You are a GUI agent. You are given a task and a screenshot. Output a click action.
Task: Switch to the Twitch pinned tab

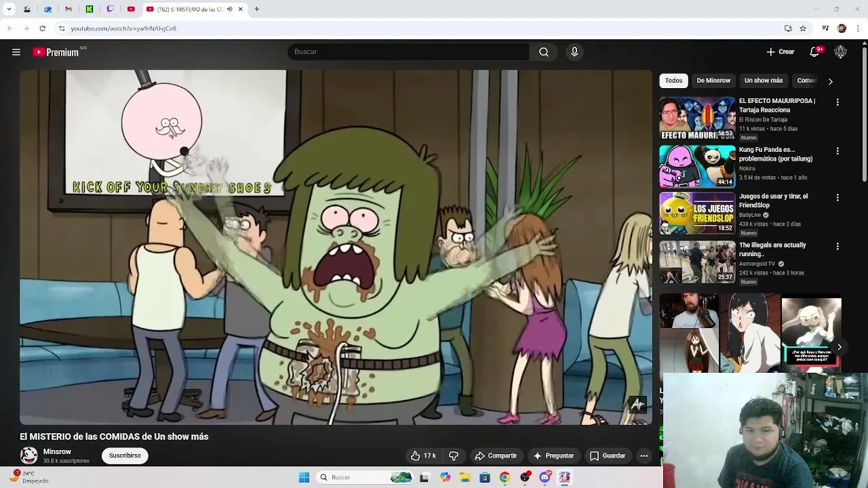point(110,9)
